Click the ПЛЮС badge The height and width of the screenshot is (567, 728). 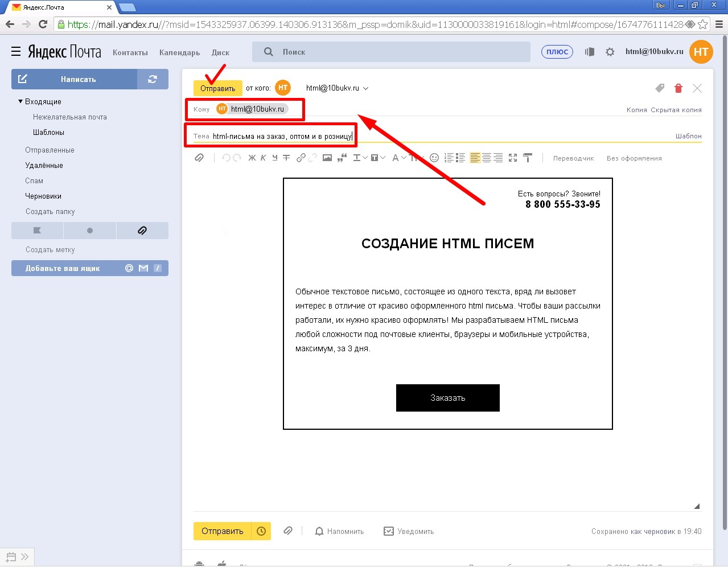pos(557,52)
